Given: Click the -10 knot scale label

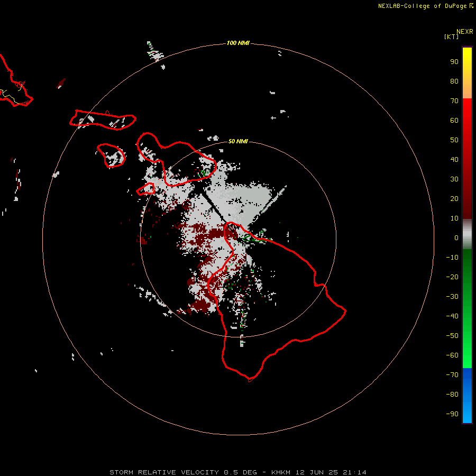Looking at the screenshot, I should tap(452, 258).
